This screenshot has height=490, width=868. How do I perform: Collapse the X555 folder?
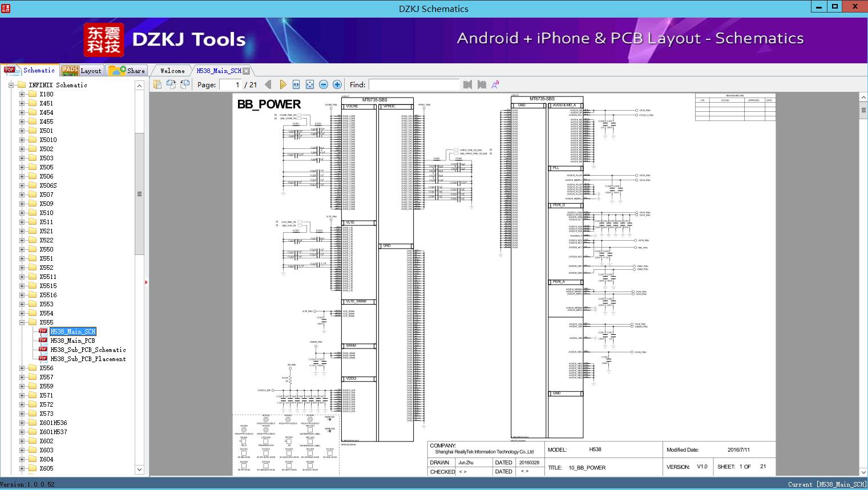tap(22, 322)
